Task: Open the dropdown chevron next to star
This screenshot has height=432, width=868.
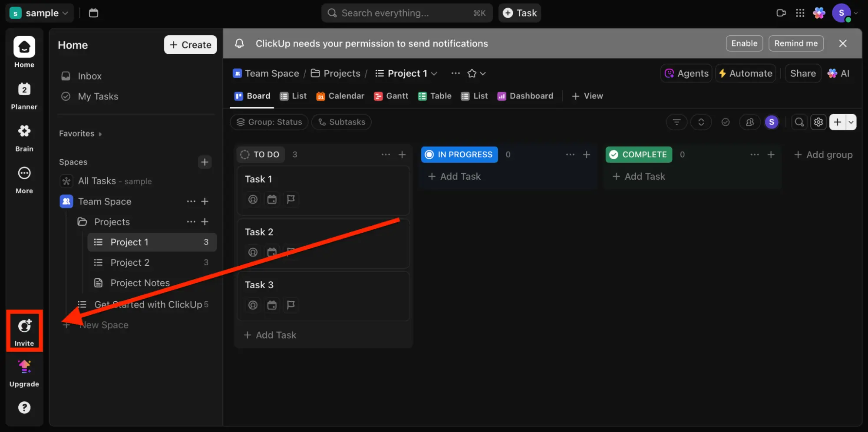Action: pos(483,73)
